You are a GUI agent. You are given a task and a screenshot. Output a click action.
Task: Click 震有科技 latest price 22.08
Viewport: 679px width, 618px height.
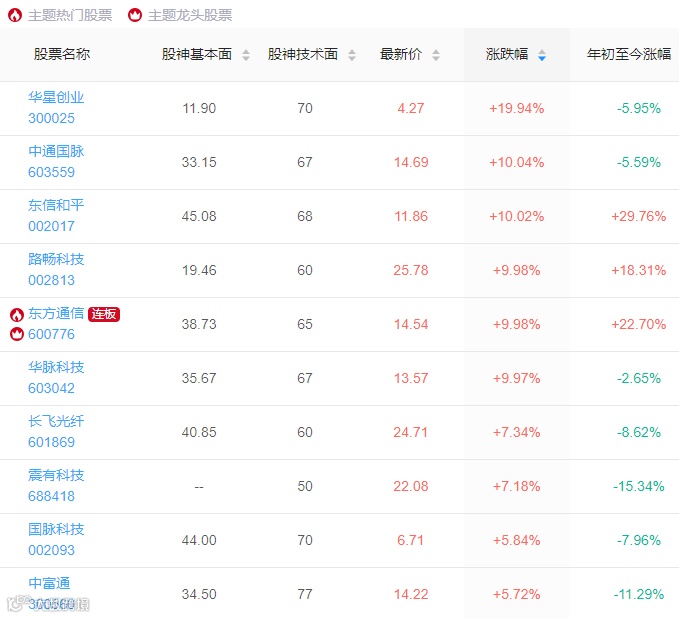click(x=411, y=486)
